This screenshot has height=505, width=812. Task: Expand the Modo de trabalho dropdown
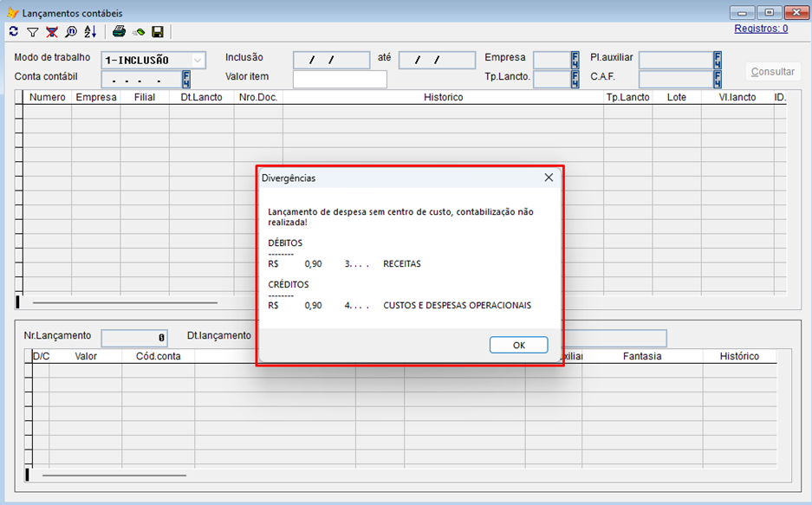(198, 61)
